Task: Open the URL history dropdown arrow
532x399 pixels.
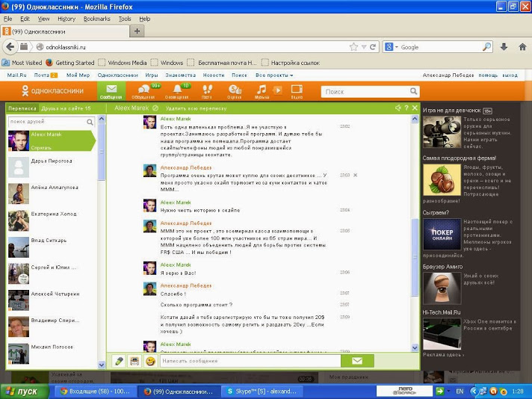Action: pyautogui.click(x=364, y=47)
